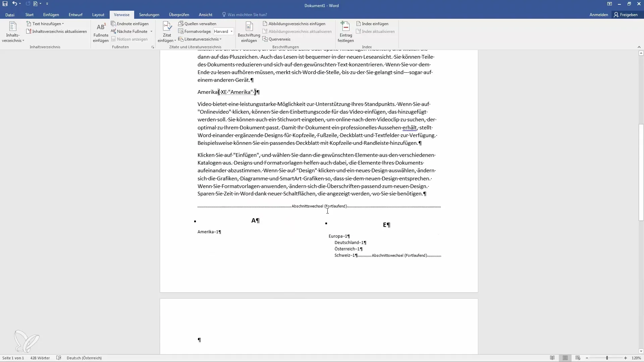This screenshot has width=644, height=362.
Task: Click the 120% zoom level
Action: coord(636,358)
